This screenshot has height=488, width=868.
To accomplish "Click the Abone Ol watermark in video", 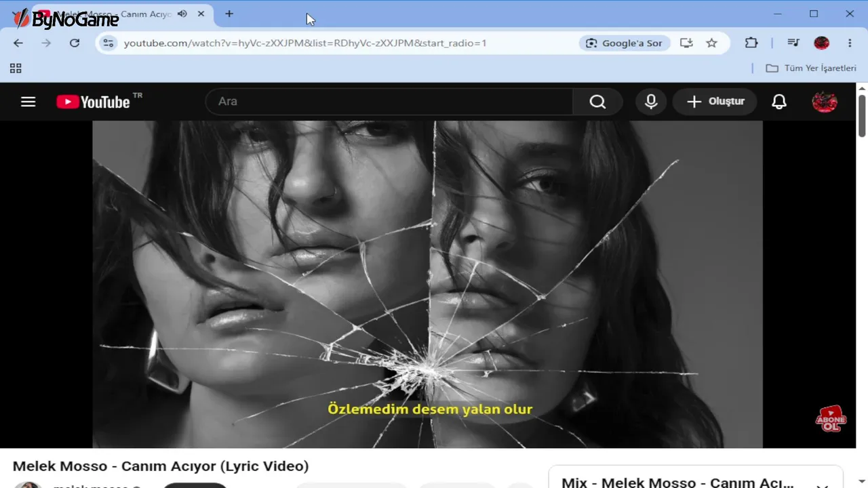I will coord(831,420).
